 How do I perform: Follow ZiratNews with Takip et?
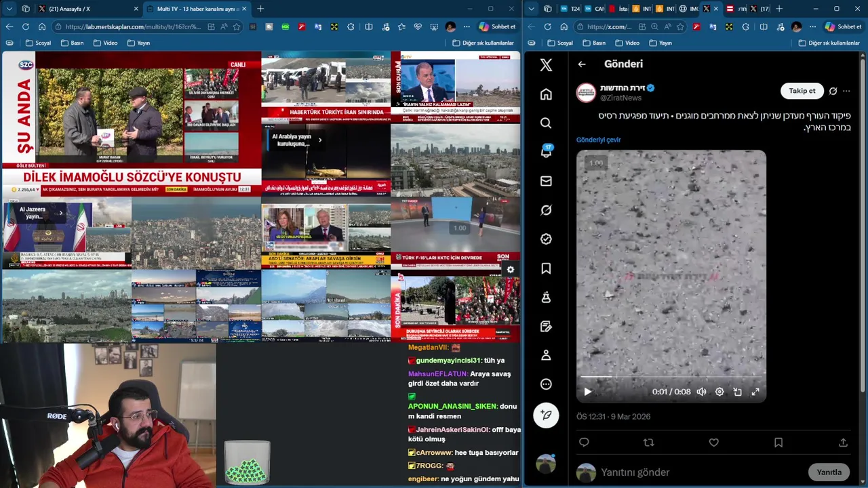tap(802, 91)
